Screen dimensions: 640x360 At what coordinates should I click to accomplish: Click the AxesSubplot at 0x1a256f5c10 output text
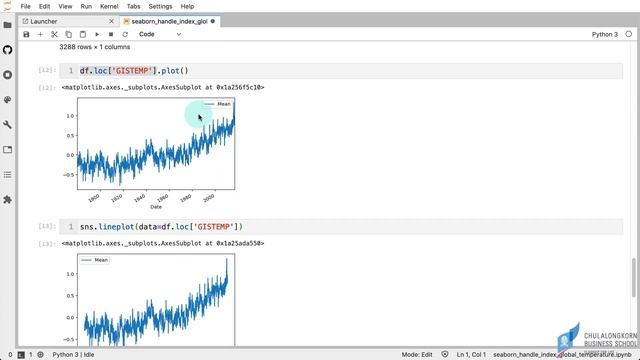tap(163, 87)
